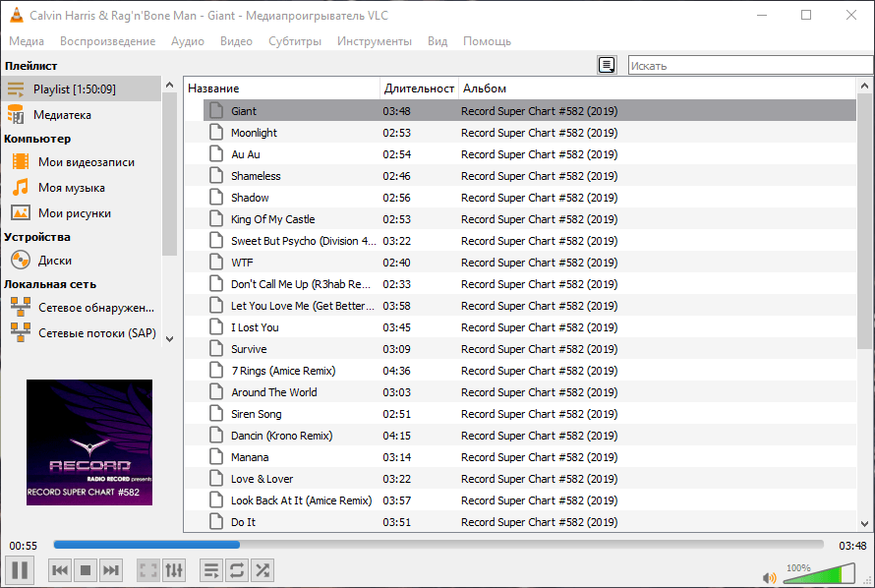The height and width of the screenshot is (588, 875).
Task: Pause the currently playing track
Action: pyautogui.click(x=20, y=569)
